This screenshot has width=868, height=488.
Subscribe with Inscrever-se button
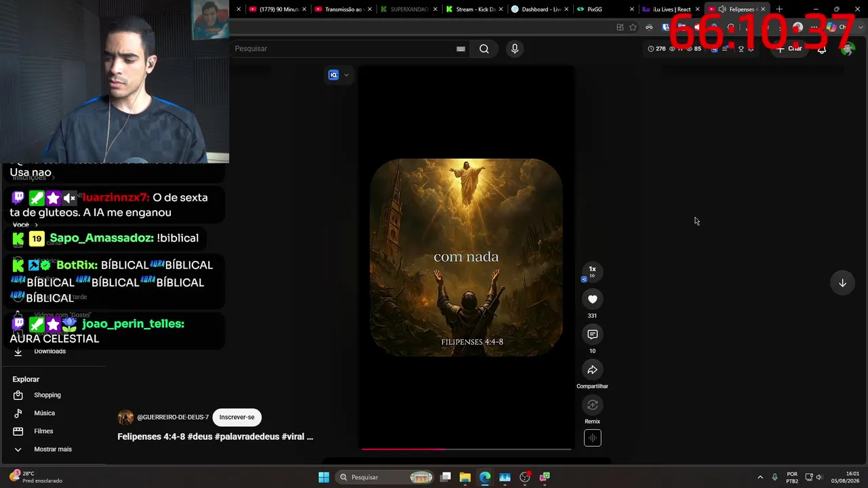pyautogui.click(x=237, y=417)
